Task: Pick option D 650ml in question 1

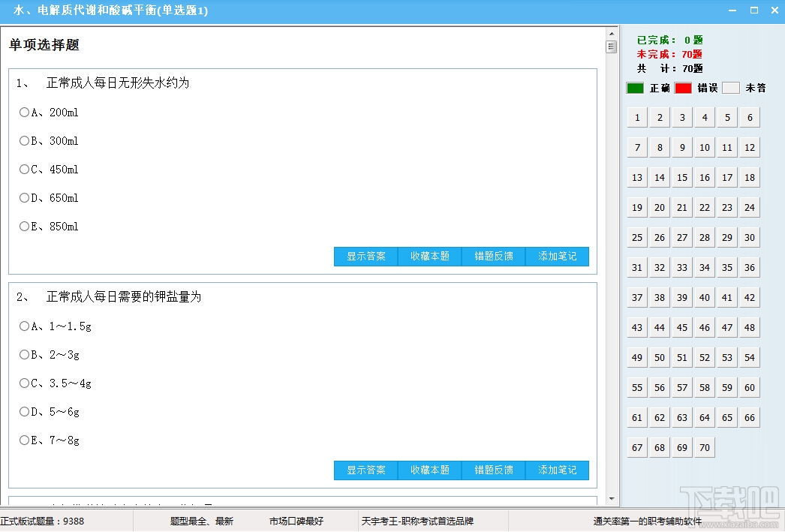Action: [24, 197]
